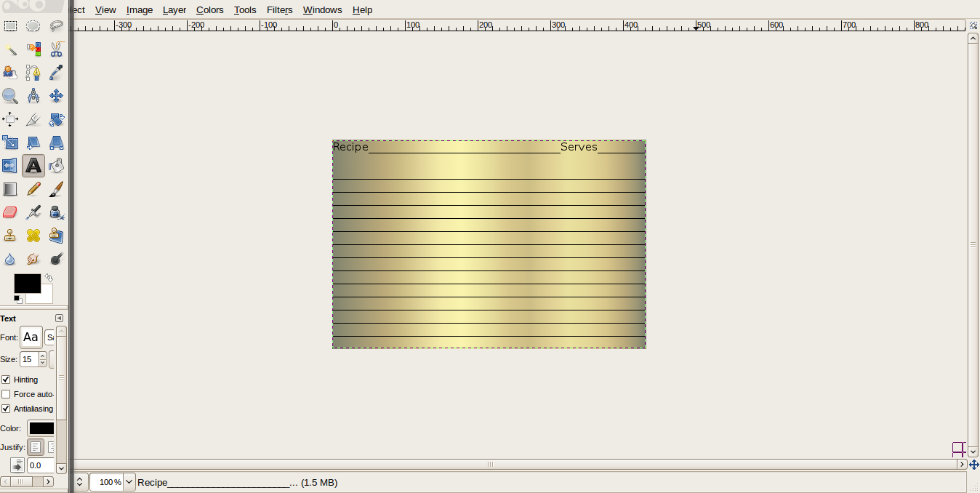This screenshot has height=493, width=980.
Task: Select the Perspective tool
Action: pos(56,143)
